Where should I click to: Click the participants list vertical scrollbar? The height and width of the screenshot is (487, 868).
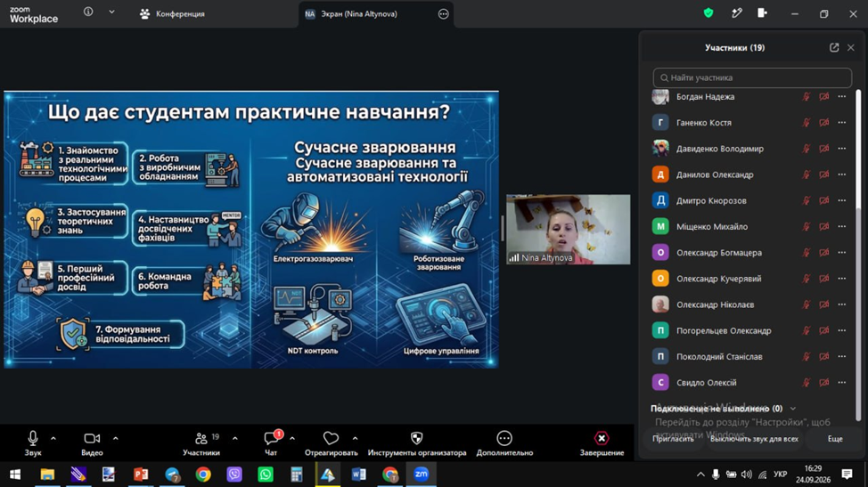tap(858, 255)
